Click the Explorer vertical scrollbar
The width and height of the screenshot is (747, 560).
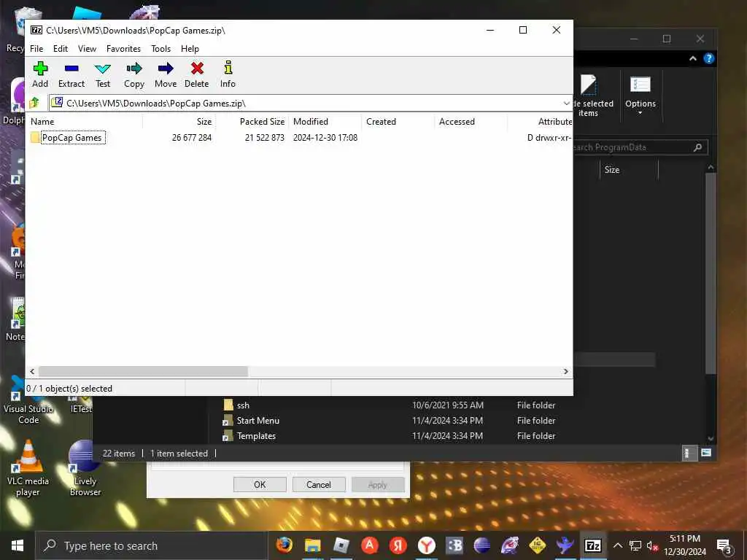click(x=711, y=274)
